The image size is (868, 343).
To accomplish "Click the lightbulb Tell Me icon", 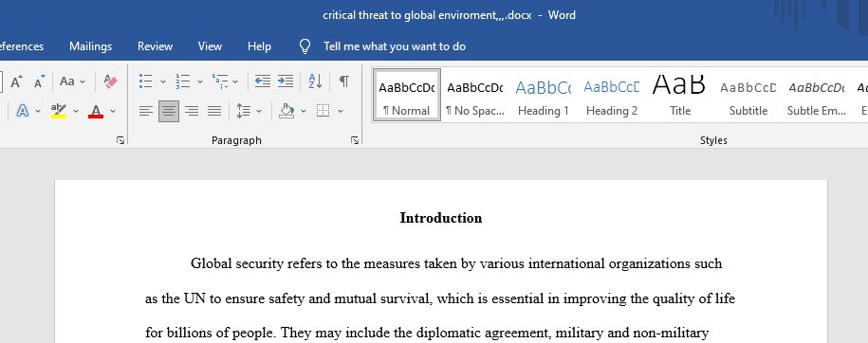I will pos(305,46).
